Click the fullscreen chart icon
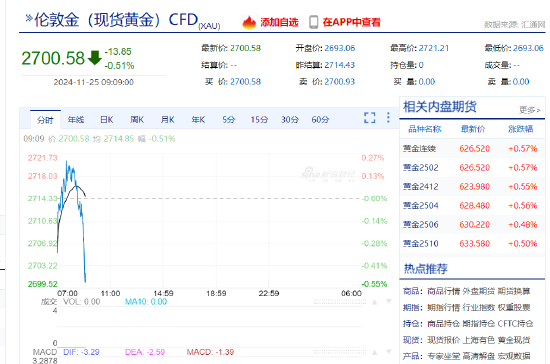 pyautogui.click(x=369, y=118)
